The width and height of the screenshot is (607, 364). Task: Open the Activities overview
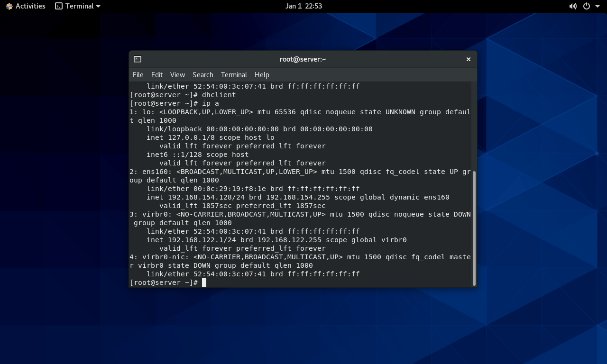[26, 6]
